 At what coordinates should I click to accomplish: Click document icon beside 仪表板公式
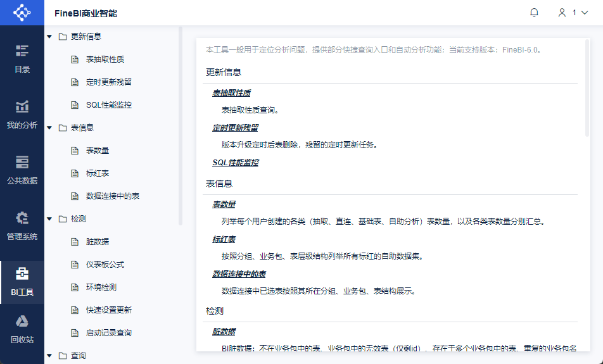75,265
